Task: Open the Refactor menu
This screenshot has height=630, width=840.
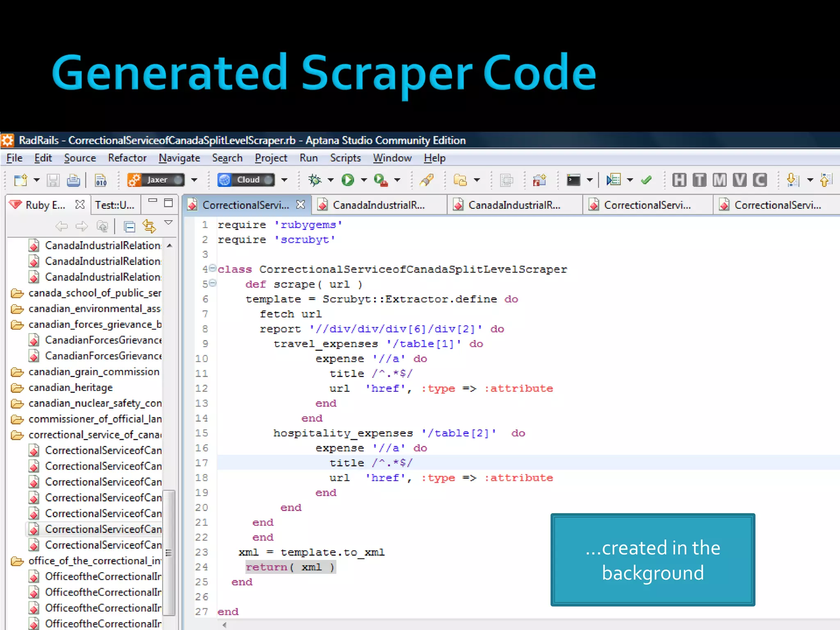Action: point(127,158)
